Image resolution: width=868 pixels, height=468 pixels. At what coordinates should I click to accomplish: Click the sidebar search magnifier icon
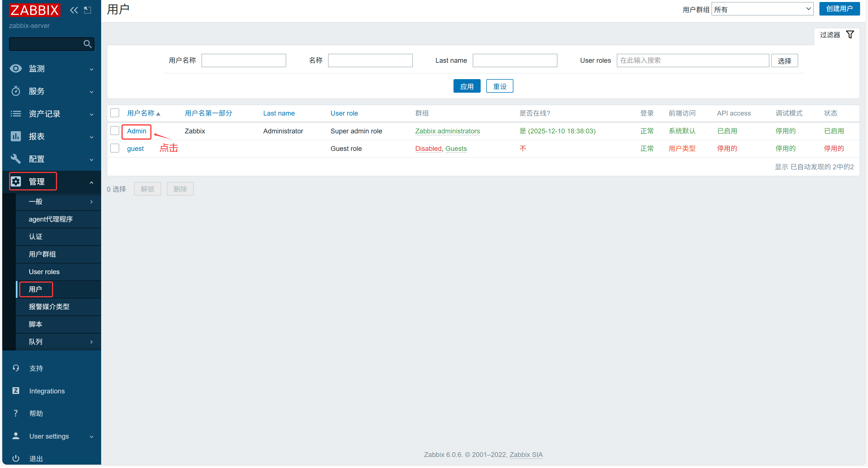pyautogui.click(x=87, y=44)
